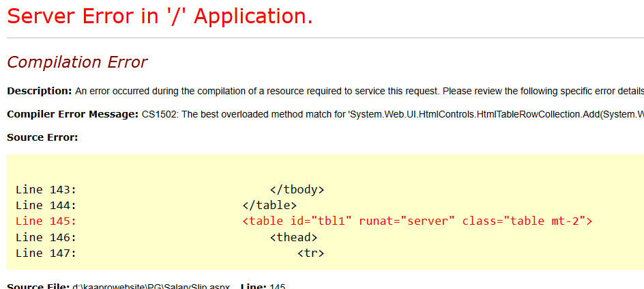Click the italic 'Compilation Error' heading
Screen dimensions: 644x289
pos(77,62)
